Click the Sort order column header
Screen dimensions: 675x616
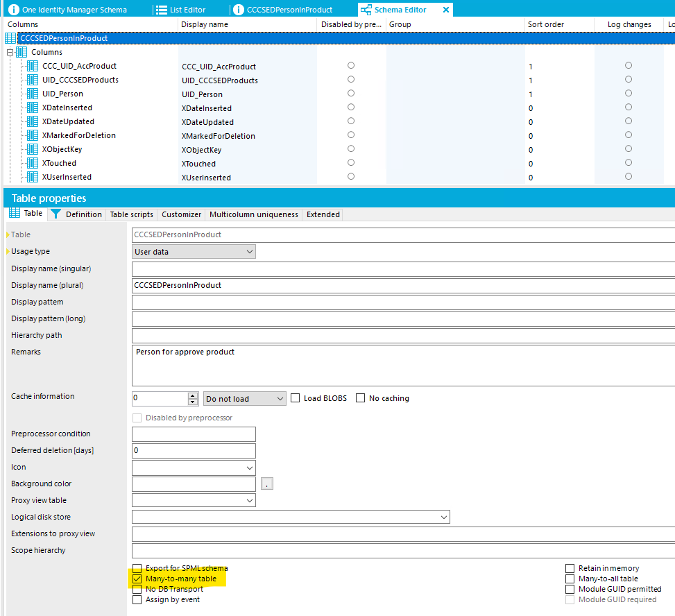(545, 24)
